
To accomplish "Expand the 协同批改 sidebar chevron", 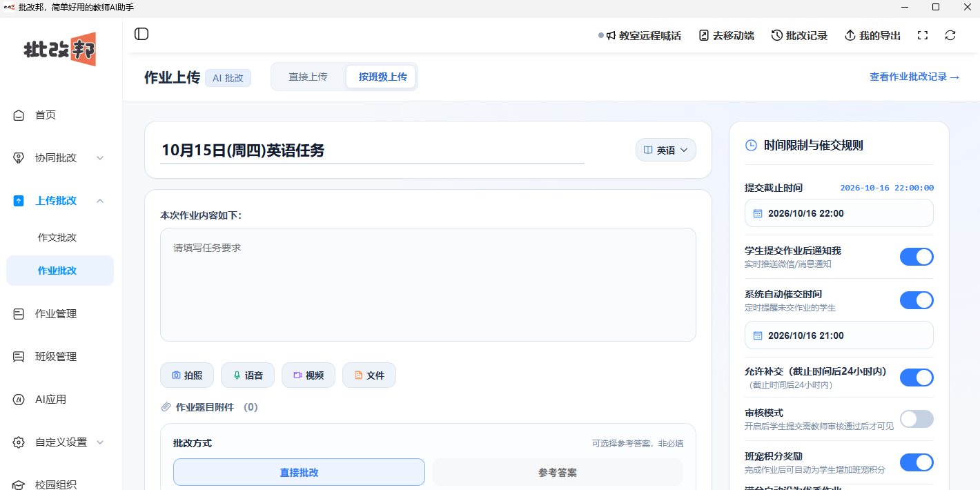I will pos(100,158).
